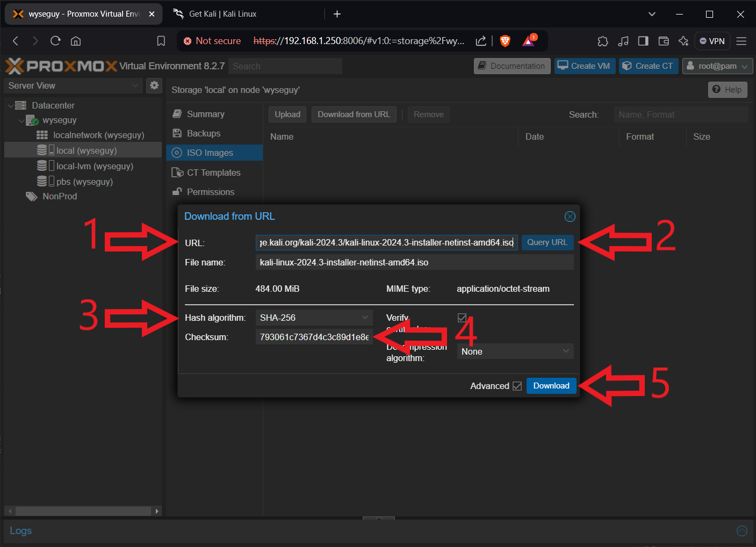Click into the Checksum field

314,337
